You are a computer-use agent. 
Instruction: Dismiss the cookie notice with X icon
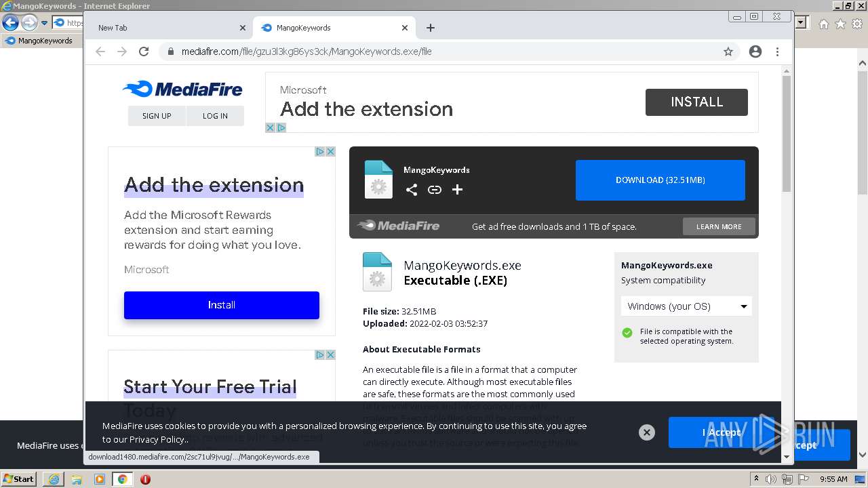click(x=647, y=432)
